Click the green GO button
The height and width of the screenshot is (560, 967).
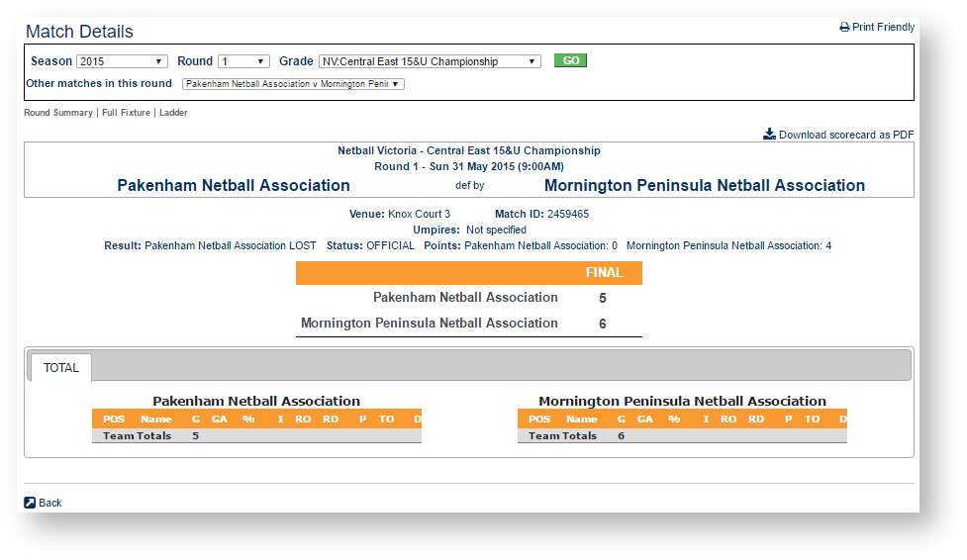click(570, 60)
